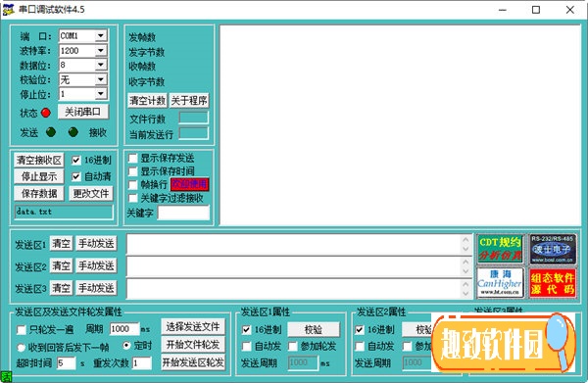Viewport: 588px width, 383px height.
Task: Toggle 16进制 in 发送区2属性
Action: [x=360, y=330]
